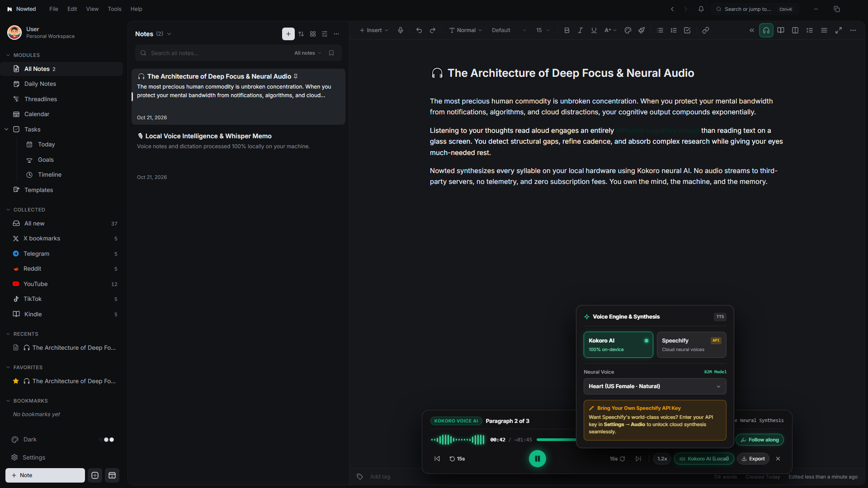868x488 pixels.
Task: Open the All notes filter dropdown
Action: 308,53
